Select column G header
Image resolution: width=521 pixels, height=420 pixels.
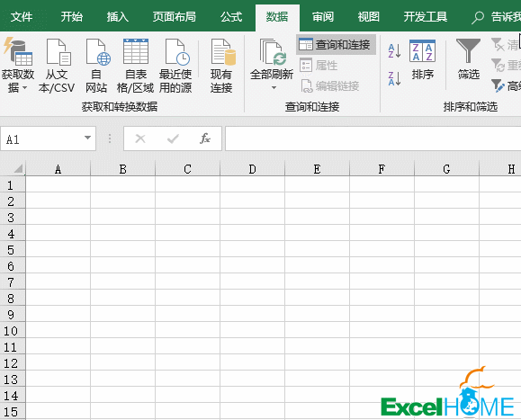tap(447, 169)
